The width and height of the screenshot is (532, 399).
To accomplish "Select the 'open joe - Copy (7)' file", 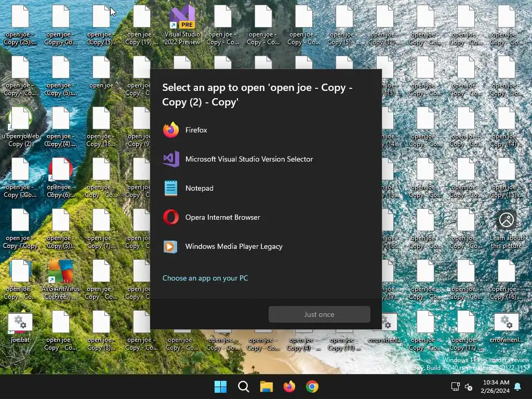I will point(101,229).
